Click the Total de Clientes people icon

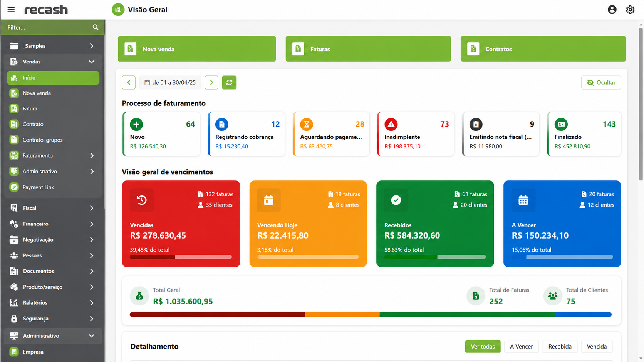(553, 296)
